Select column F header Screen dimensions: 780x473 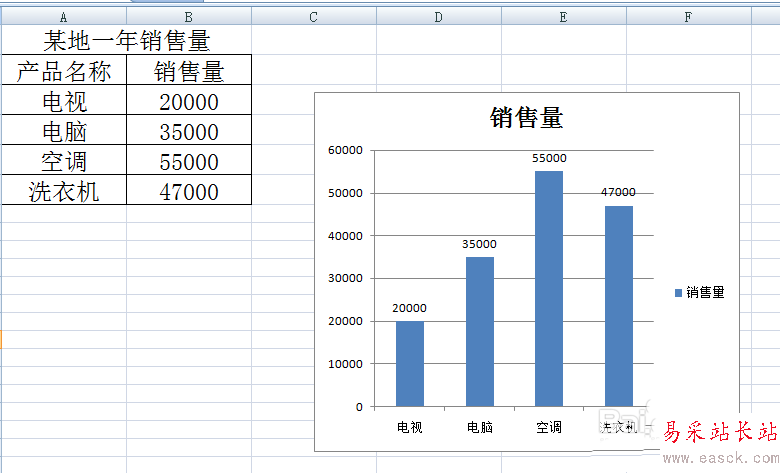[x=688, y=17]
